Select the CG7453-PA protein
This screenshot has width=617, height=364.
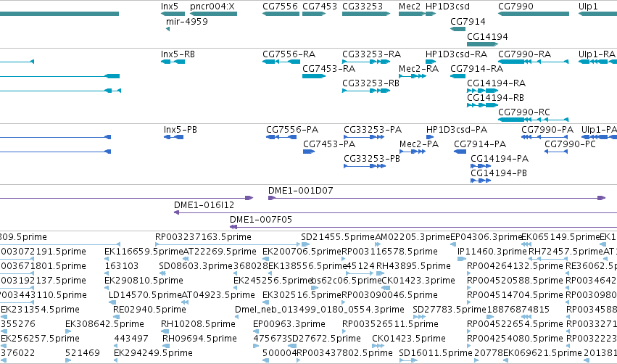point(309,152)
